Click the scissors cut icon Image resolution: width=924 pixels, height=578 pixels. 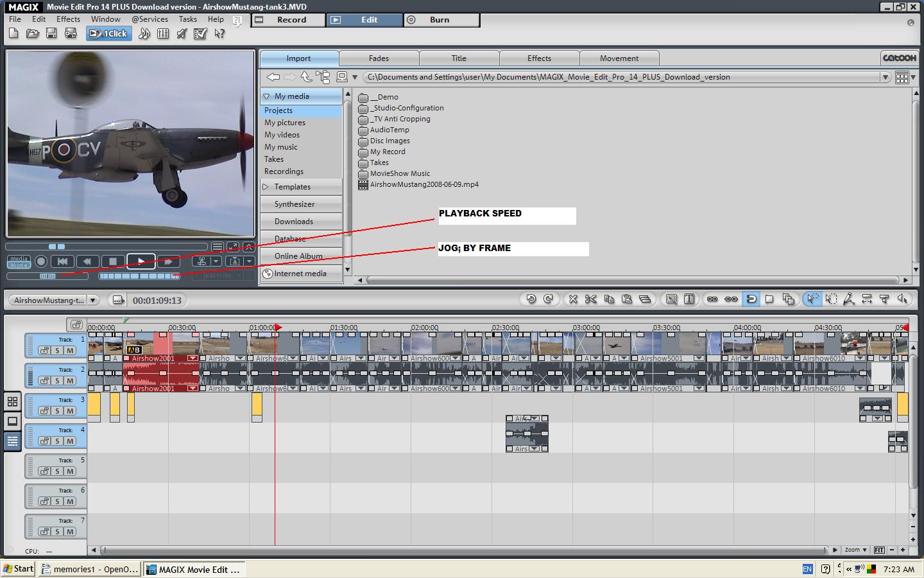pos(591,299)
